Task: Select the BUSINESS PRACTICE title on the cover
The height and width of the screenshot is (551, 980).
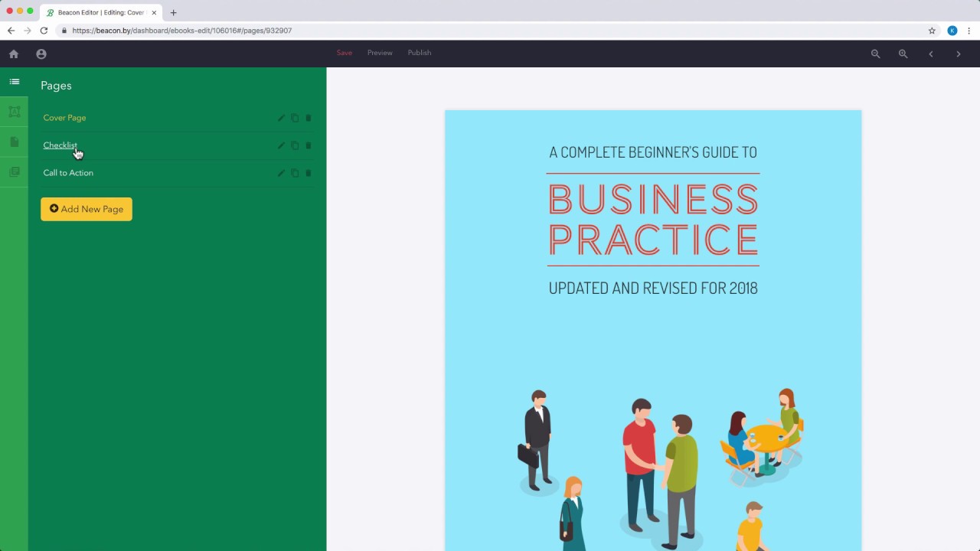Action: click(x=653, y=220)
